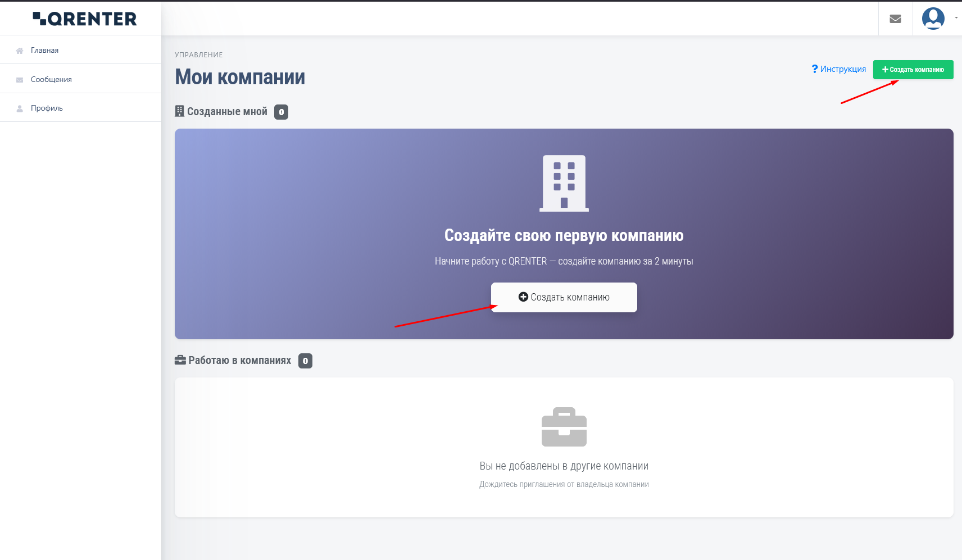Viewport: 962px width, 560px height.
Task: Click the user avatar icon
Action: (x=933, y=19)
